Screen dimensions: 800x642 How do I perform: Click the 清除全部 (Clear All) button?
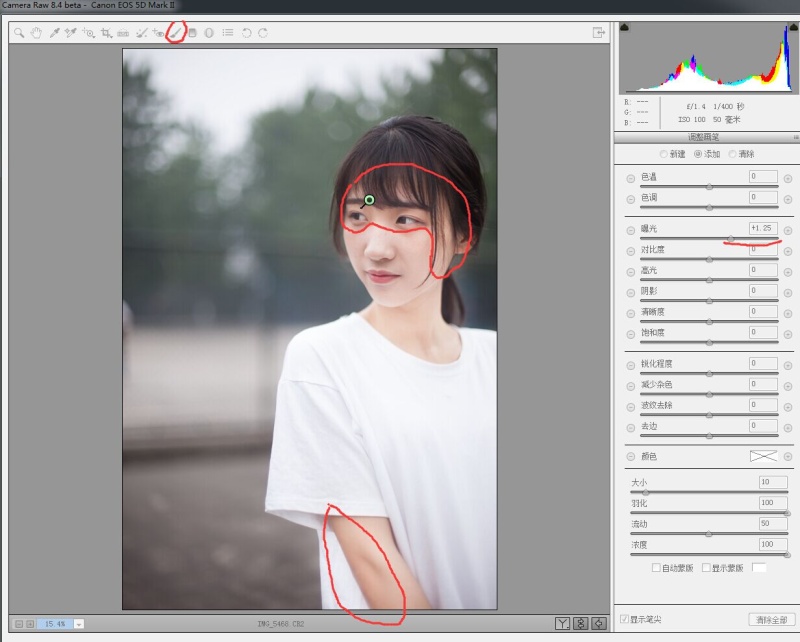pyautogui.click(x=771, y=620)
